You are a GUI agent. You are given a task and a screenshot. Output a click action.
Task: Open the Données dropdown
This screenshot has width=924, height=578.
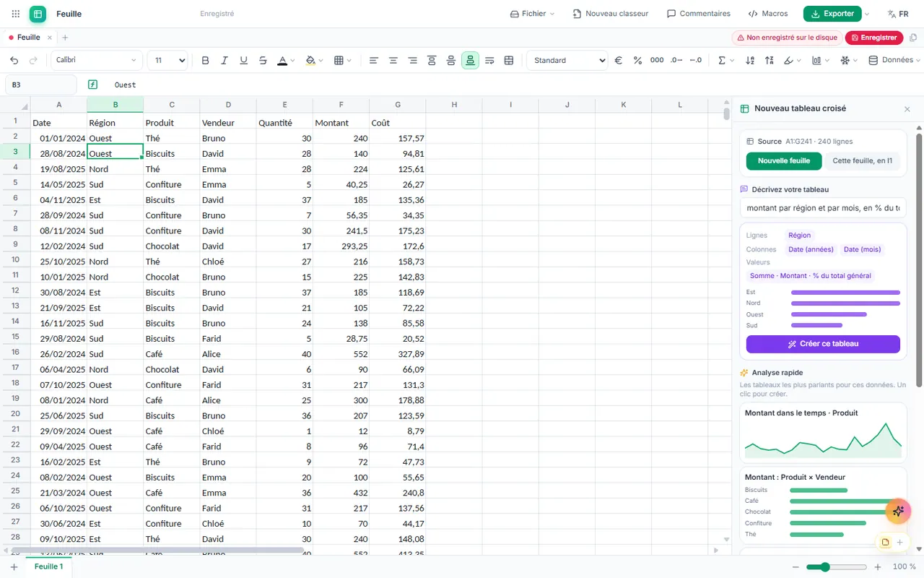(894, 61)
